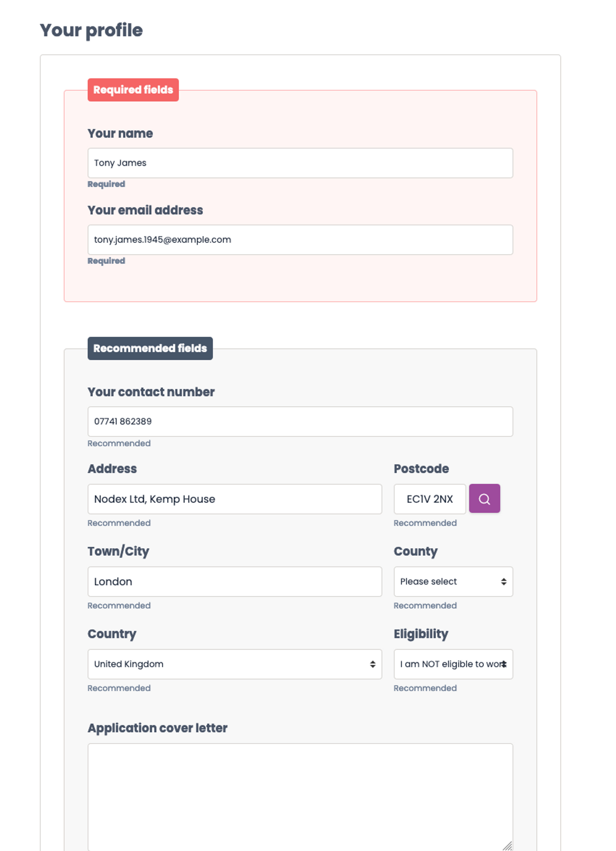Click the "Your name" label

[x=120, y=134]
